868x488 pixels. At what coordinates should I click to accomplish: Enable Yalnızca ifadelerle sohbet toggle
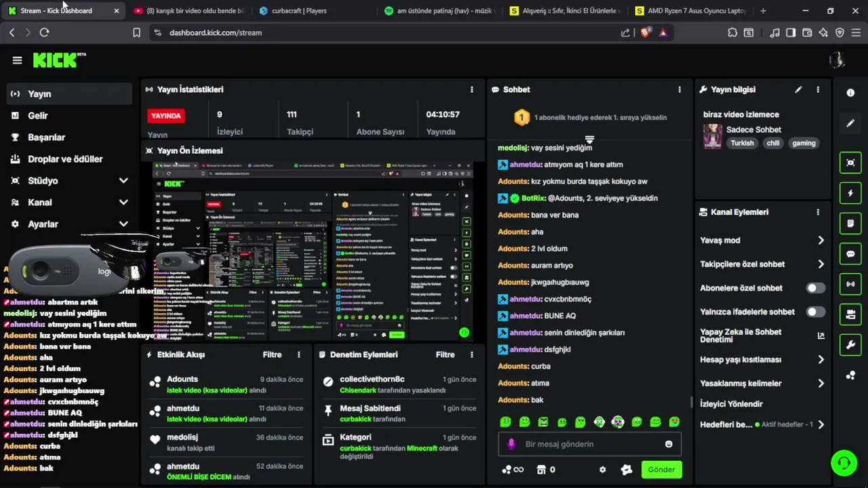coord(816,312)
